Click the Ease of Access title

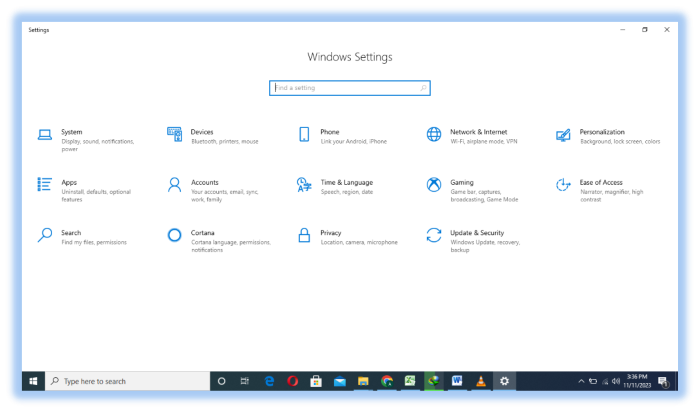point(601,183)
